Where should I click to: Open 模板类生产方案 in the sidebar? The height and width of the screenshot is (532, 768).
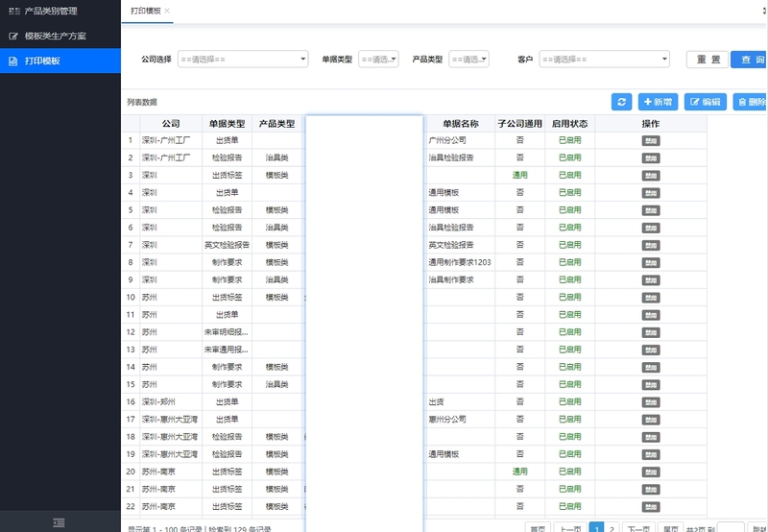pos(60,36)
